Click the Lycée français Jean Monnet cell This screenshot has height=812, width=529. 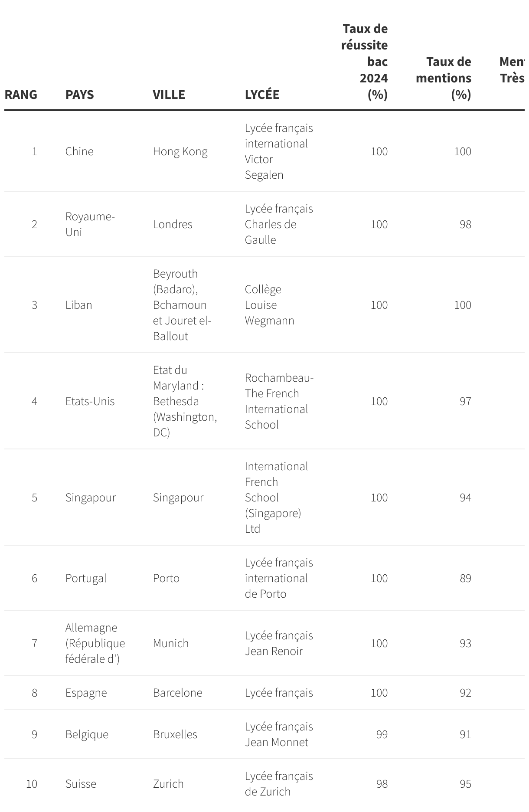pos(278,734)
